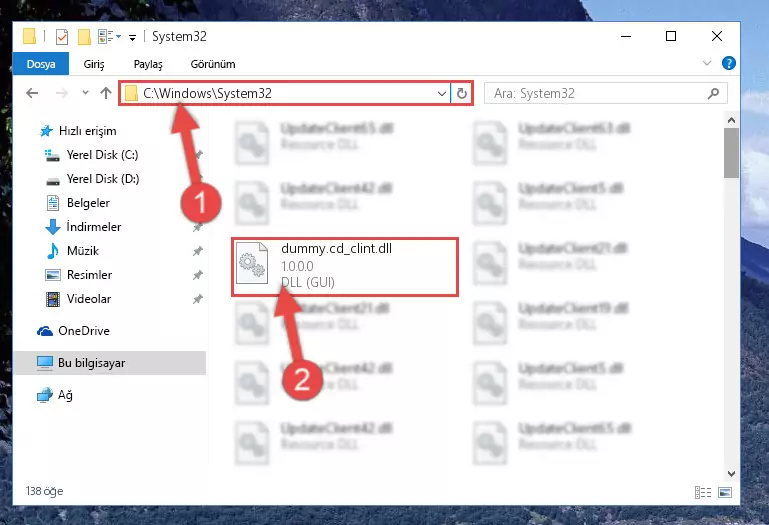Viewport: 769px width, 525px height.
Task: Click the scroll up arrow
Action: click(x=731, y=120)
